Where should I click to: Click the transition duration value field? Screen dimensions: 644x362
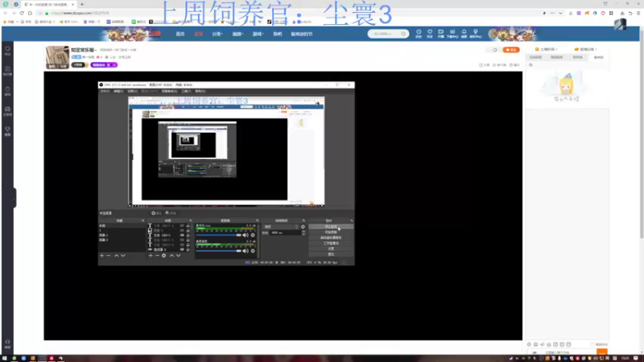286,232
